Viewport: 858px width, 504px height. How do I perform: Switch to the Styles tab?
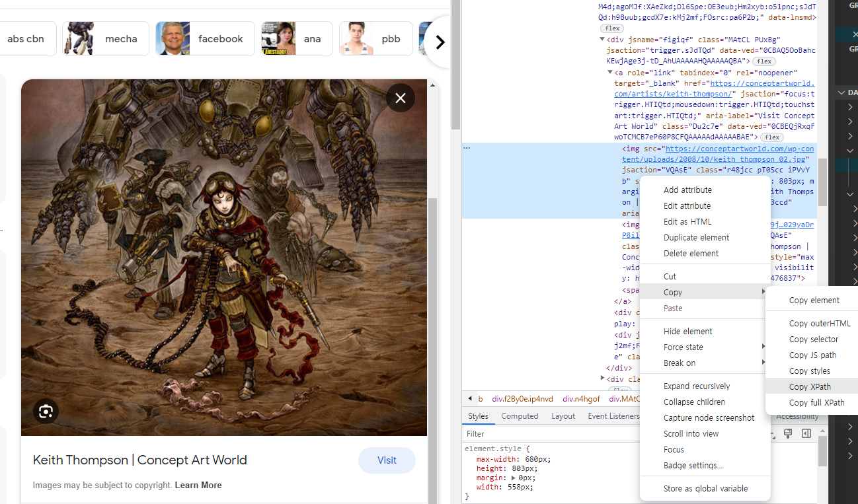tap(478, 416)
